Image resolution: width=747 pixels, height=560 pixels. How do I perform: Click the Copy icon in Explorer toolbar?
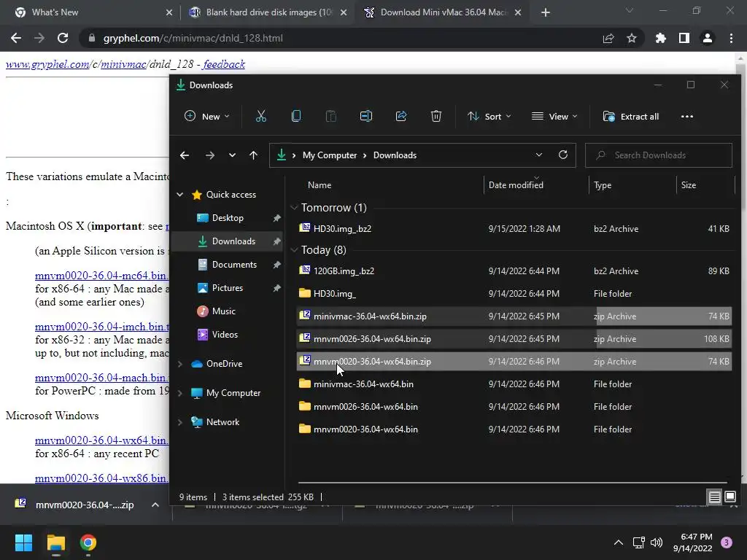[296, 116]
